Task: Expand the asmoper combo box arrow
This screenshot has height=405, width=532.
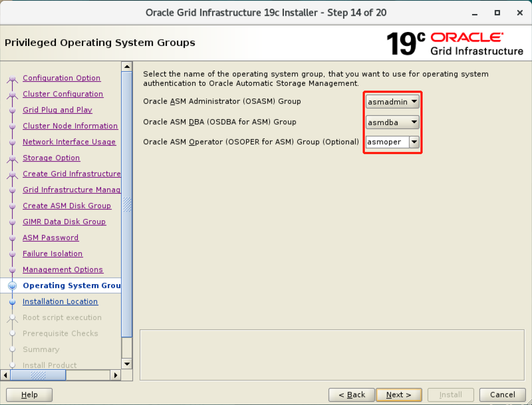Action: click(414, 142)
